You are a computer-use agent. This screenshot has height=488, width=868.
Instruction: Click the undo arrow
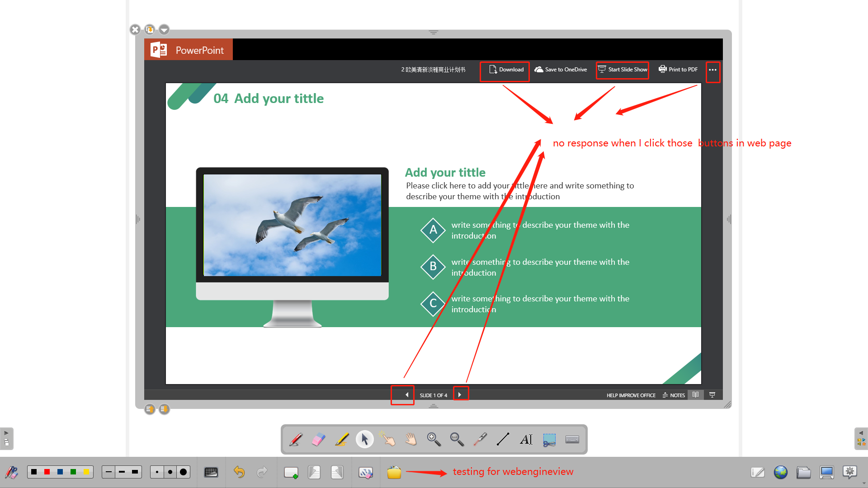(x=239, y=472)
